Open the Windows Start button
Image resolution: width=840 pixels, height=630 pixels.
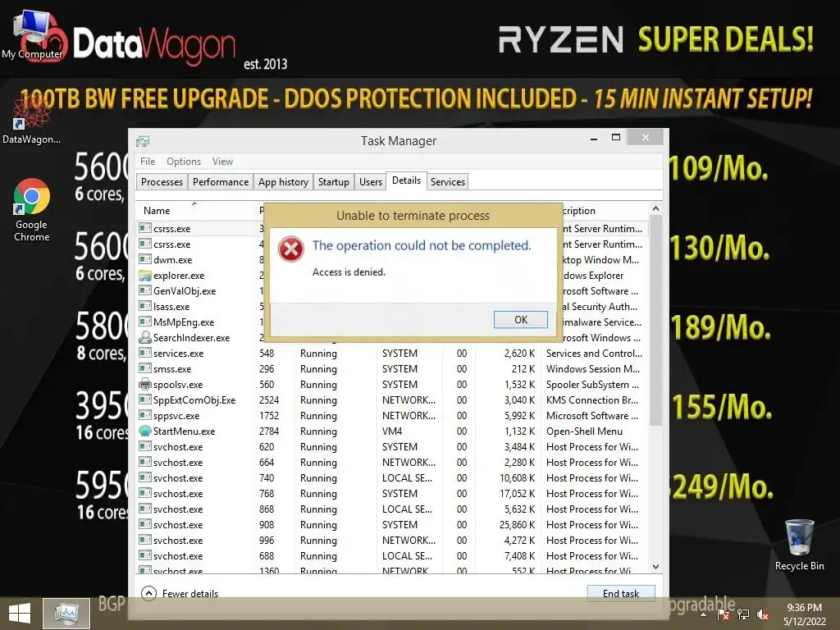(20, 614)
